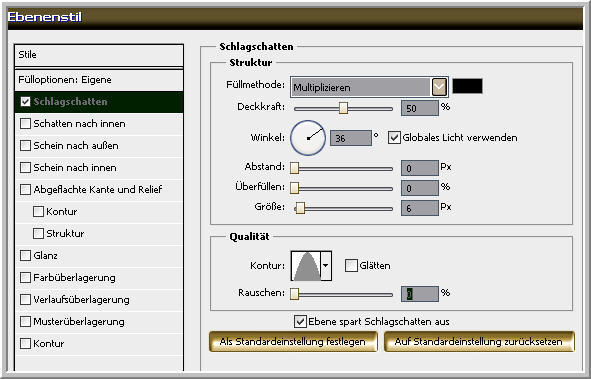Enable Schatten nach innen effect
Image resolution: width=591 pixels, height=379 pixels.
(x=25, y=124)
